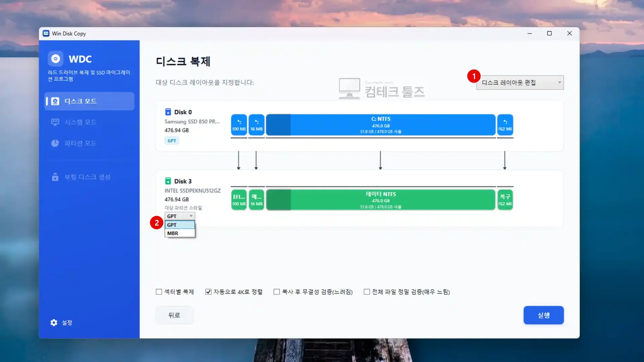Uncheck 자동으로 4K로 정렬 checkbox
Viewport: 644px width, 362px height.
tap(208, 292)
